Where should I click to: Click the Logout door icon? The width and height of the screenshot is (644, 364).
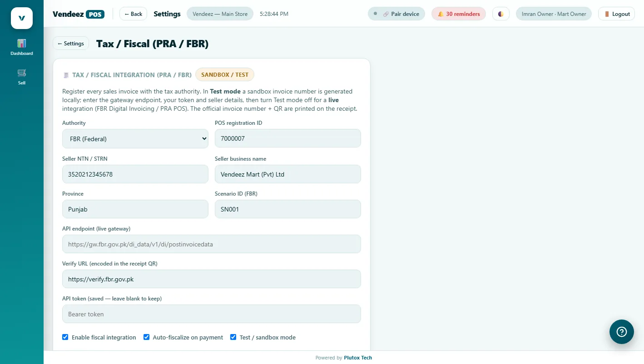(607, 14)
